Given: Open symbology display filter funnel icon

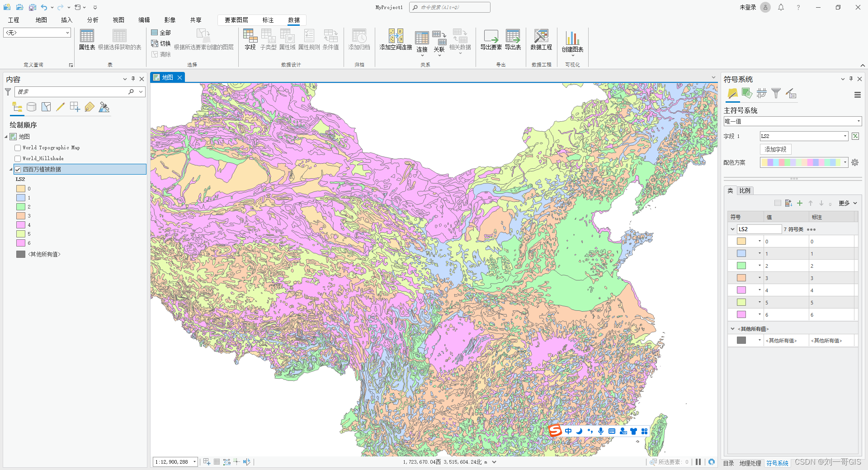Looking at the screenshot, I should tap(776, 94).
